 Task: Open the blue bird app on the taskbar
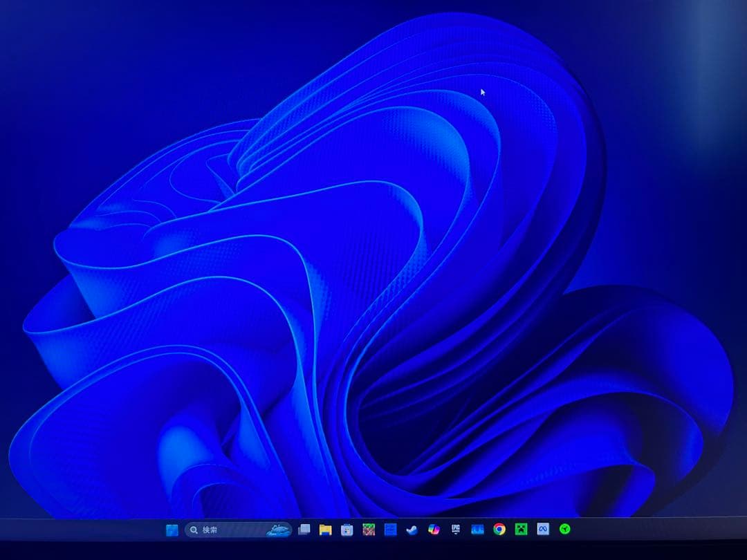click(412, 529)
